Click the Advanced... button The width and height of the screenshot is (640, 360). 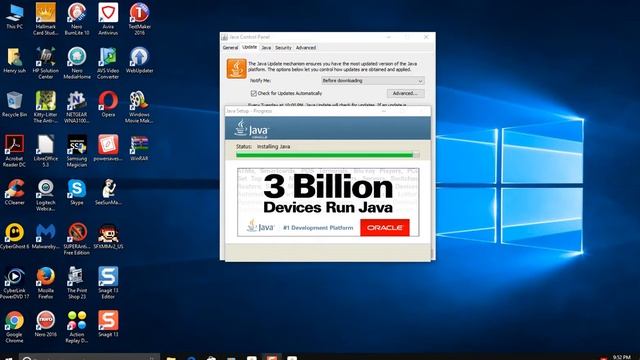coord(405,93)
